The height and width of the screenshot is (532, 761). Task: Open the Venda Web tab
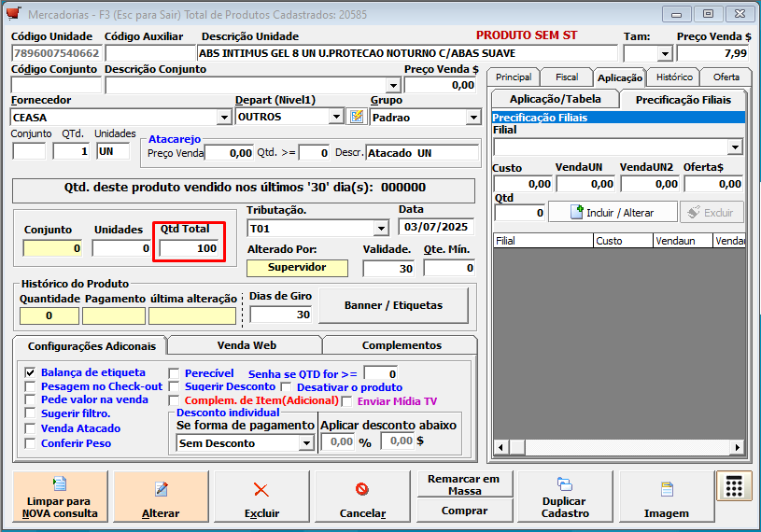coord(247,345)
